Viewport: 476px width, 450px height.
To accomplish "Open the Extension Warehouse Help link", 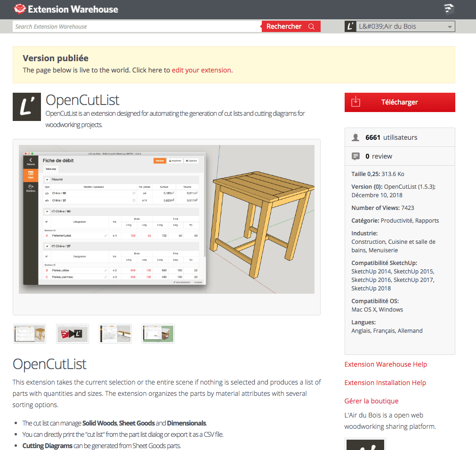I will [x=386, y=364].
